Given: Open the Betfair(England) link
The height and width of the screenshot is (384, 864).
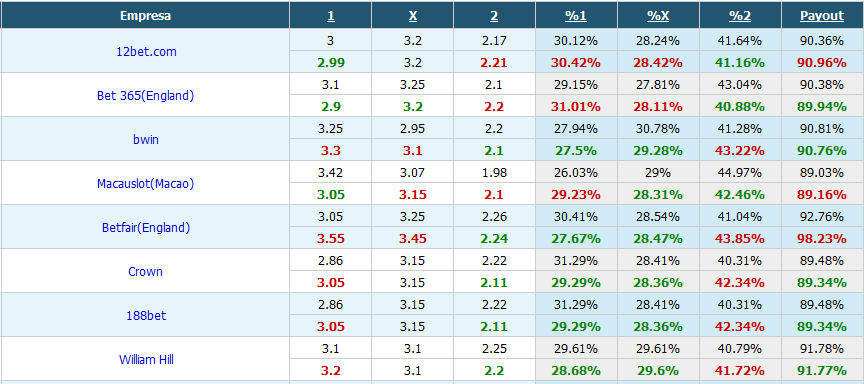Looking at the screenshot, I should (146, 228).
